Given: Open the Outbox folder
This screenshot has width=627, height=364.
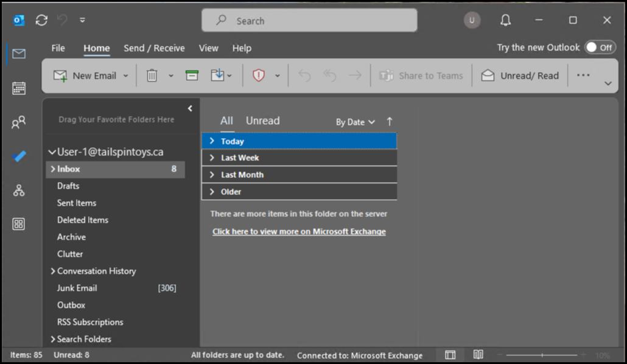Looking at the screenshot, I should click(71, 305).
